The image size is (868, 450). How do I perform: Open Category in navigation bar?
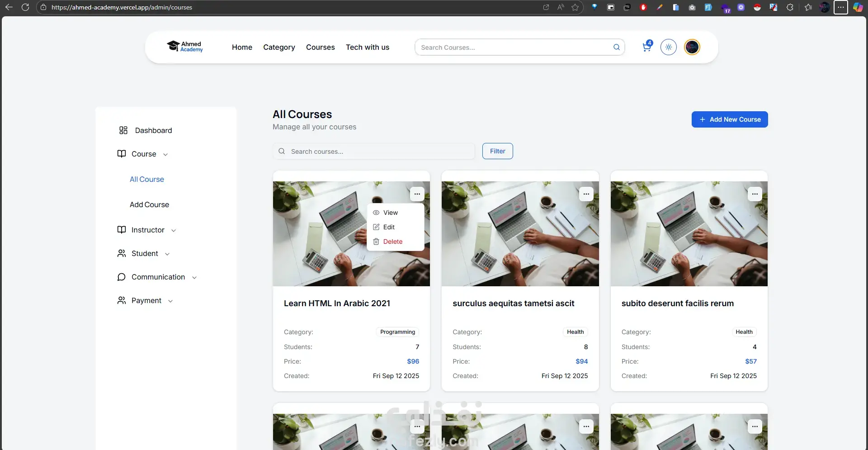pos(279,47)
